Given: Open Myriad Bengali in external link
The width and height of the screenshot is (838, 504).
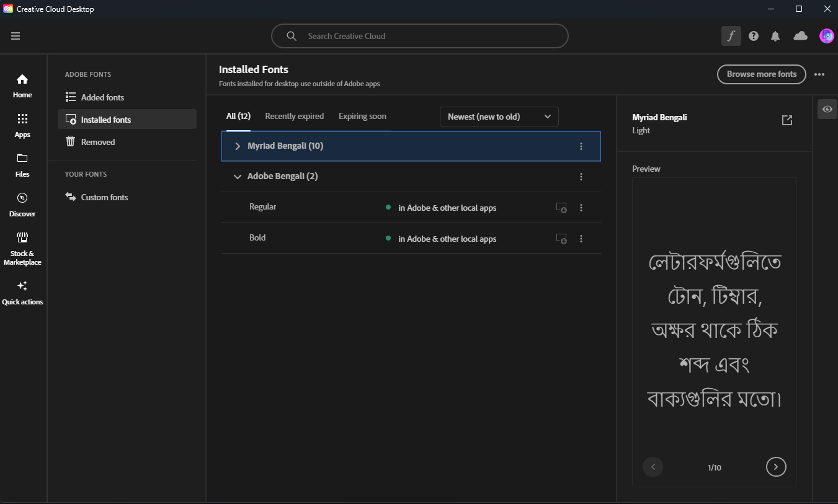Looking at the screenshot, I should point(787,120).
